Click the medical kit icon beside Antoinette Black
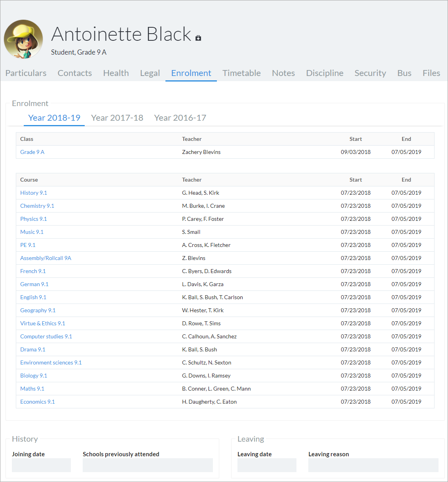This screenshot has height=482, width=448. click(198, 38)
